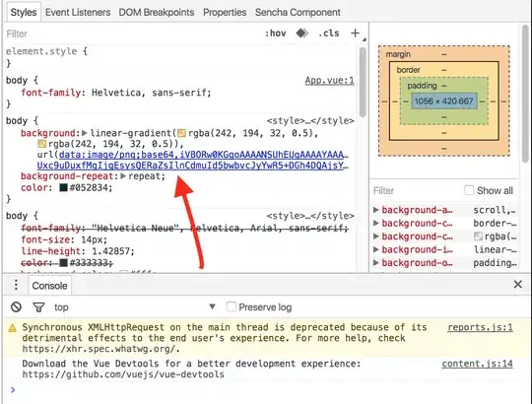Click rgba swatch in computed background-c…
Viewport: 532px width, 404px height.
(x=478, y=236)
